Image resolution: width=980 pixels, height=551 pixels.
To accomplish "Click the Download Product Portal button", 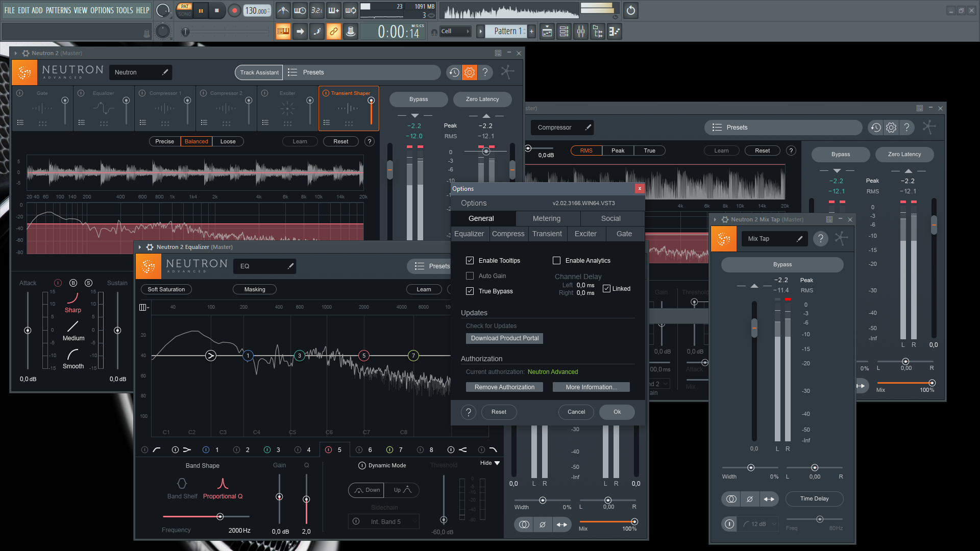I will pos(504,338).
